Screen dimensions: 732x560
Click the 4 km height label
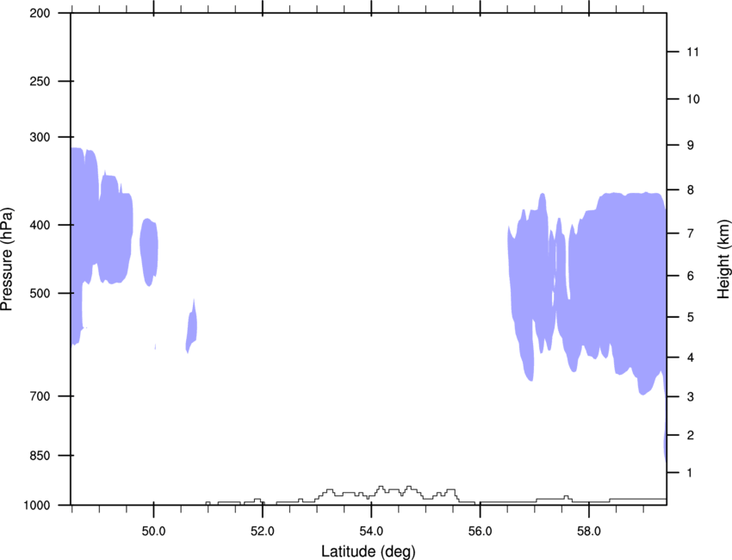click(691, 358)
